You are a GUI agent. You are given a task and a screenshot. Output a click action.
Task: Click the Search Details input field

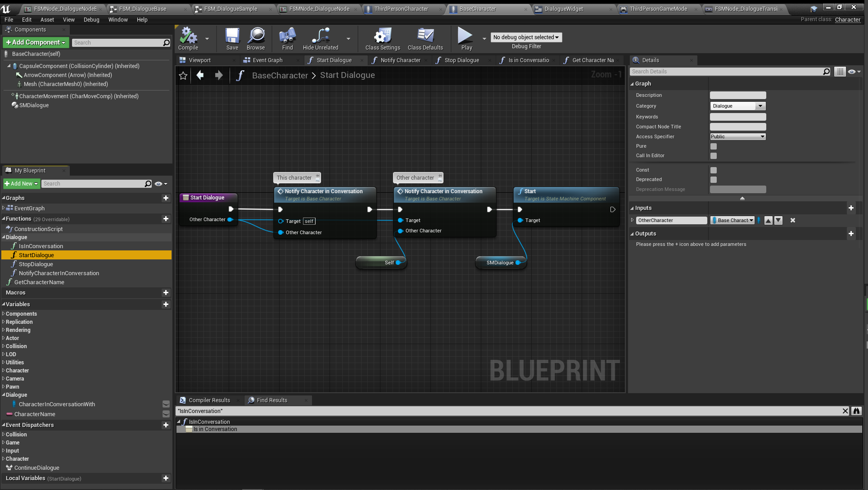tap(727, 72)
